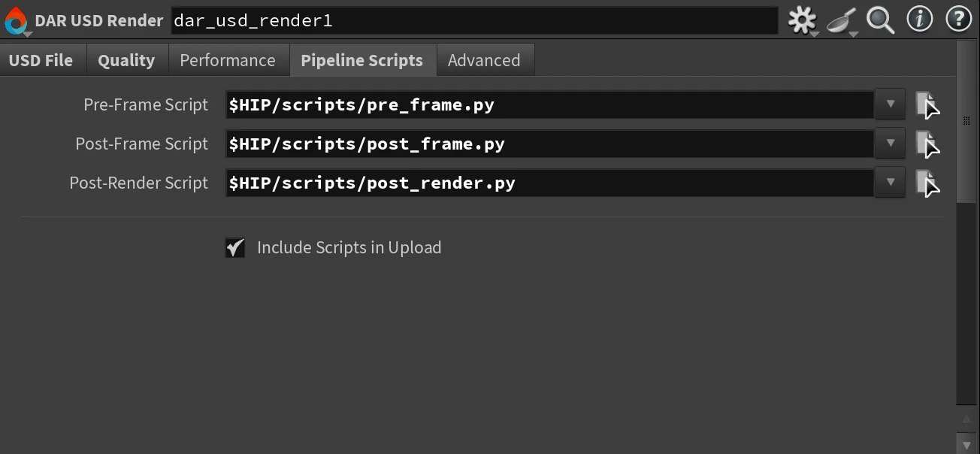
Task: Open the Post-Frame Script dropdown menu
Action: point(890,144)
